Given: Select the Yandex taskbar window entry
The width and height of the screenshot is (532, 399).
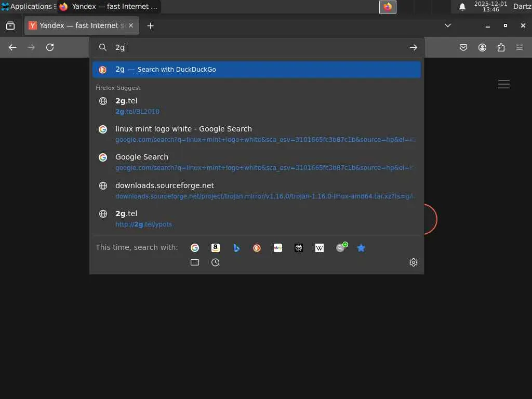Looking at the screenshot, I should pyautogui.click(x=109, y=6).
